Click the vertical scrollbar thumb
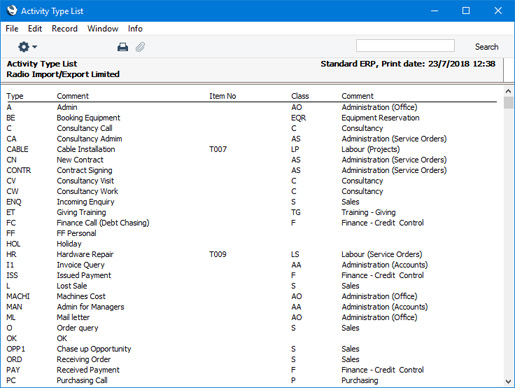The width and height of the screenshot is (515, 388). click(x=508, y=103)
